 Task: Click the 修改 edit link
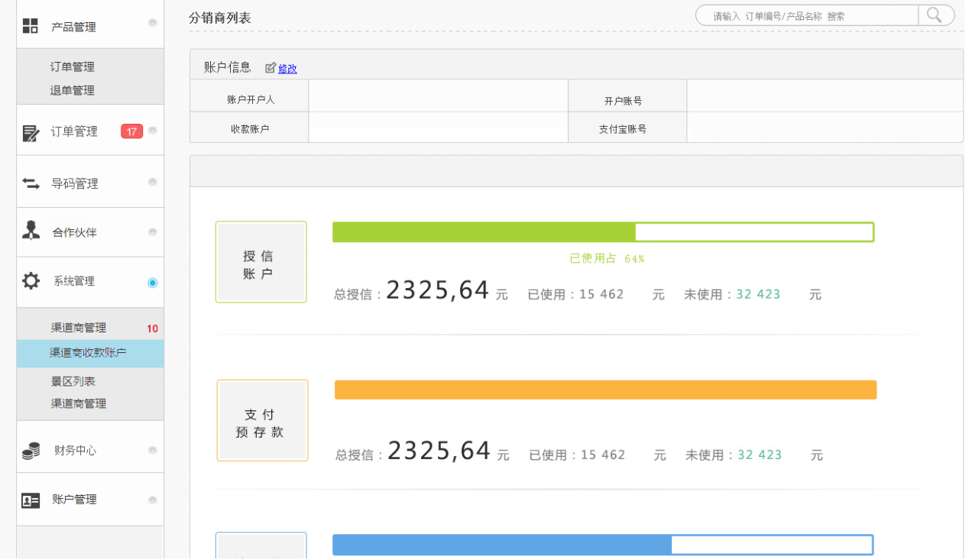287,69
